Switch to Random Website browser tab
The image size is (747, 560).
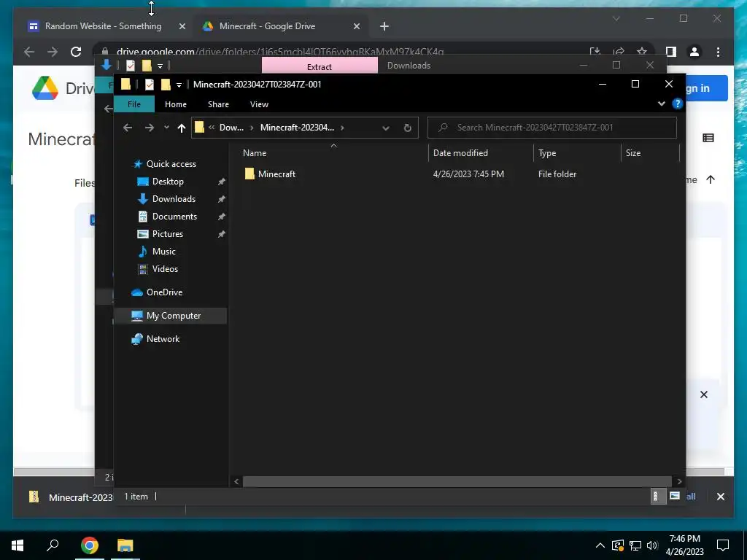pos(103,26)
